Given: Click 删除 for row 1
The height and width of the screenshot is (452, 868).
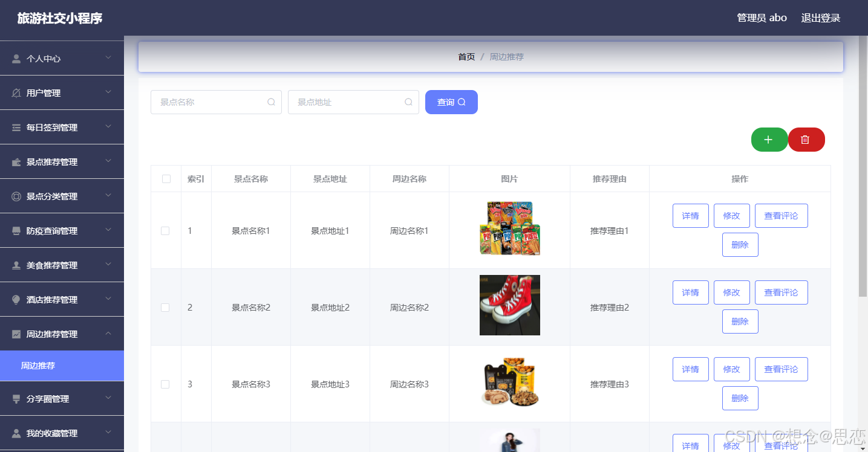Looking at the screenshot, I should tap(740, 245).
